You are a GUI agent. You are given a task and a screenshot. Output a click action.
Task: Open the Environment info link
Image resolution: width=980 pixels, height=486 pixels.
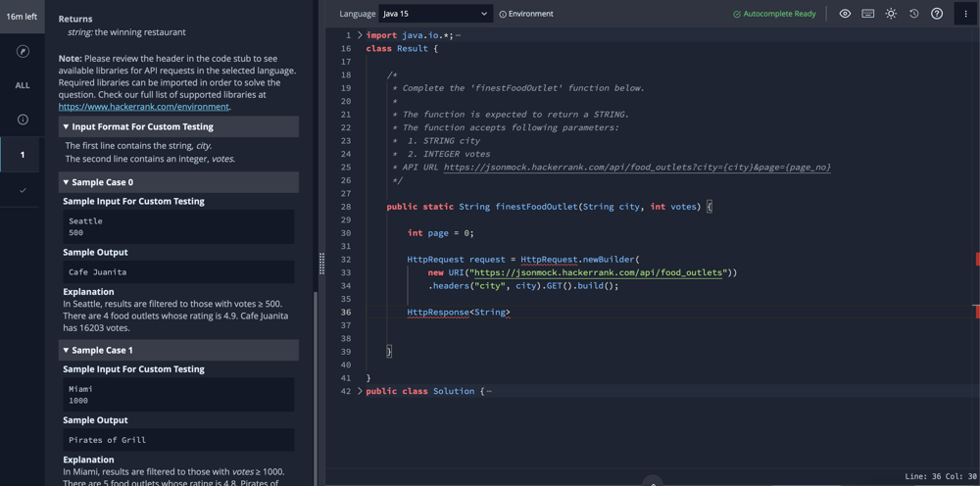click(x=525, y=14)
